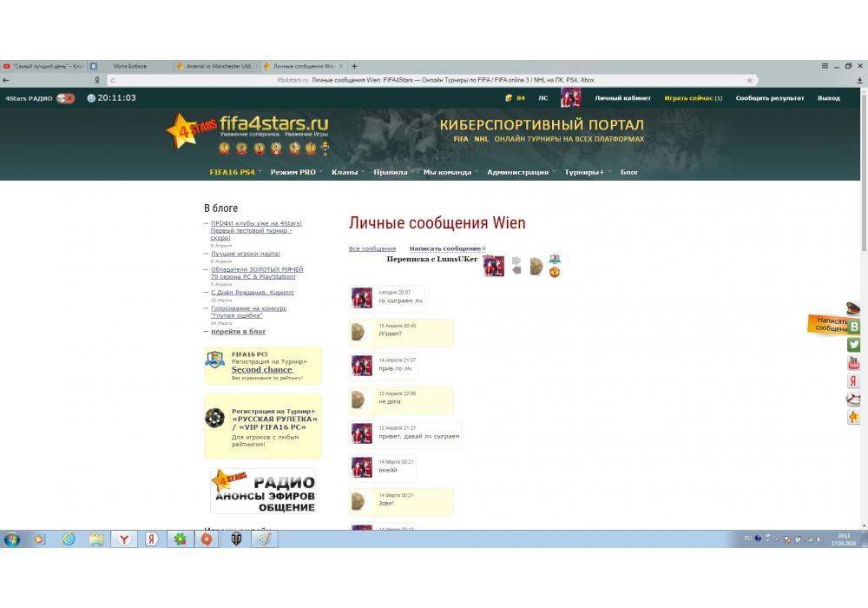Switch to Arsenal vs Manchester Utd tab

click(217, 66)
